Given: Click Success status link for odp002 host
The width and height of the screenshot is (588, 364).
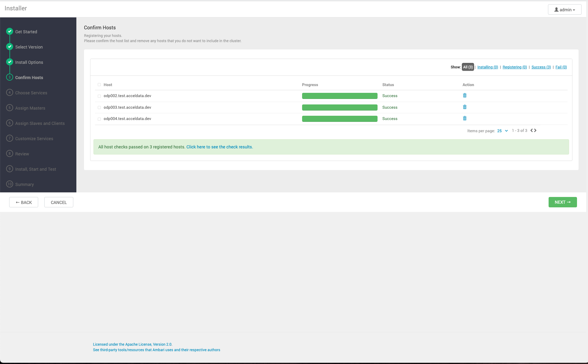Looking at the screenshot, I should (390, 96).
